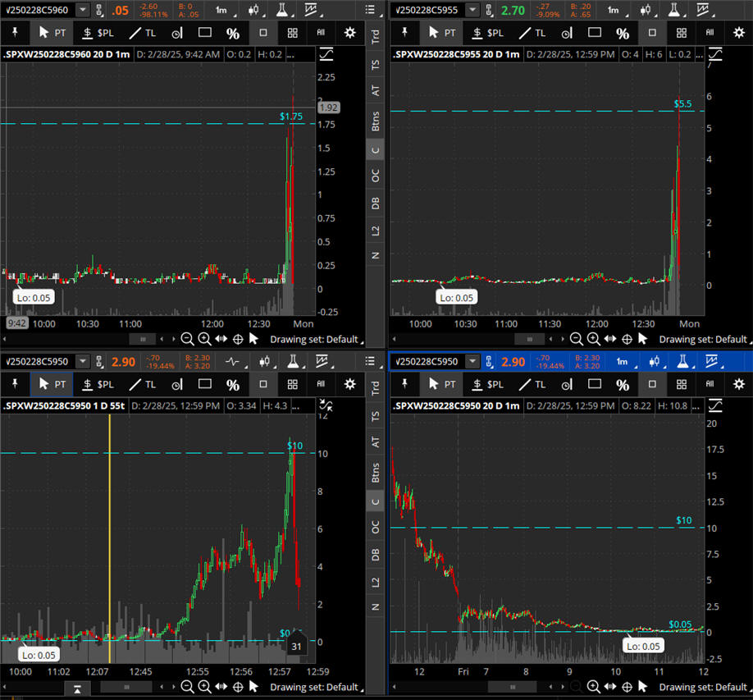Click scroll-to-latest icon below bottom-left chart

coord(77,690)
